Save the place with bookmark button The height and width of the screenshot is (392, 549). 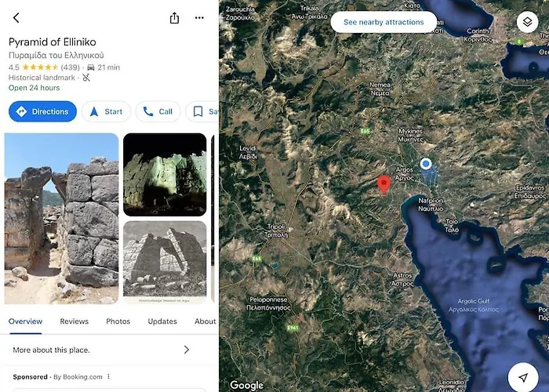[202, 111]
